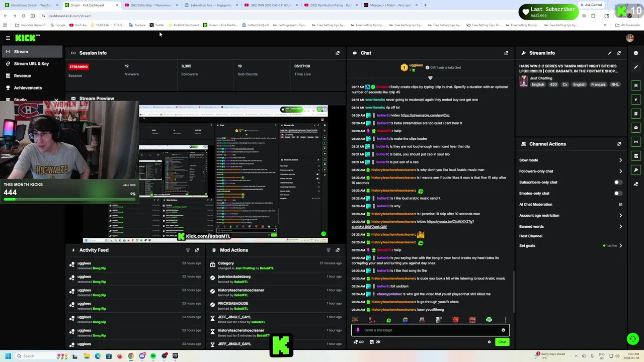Edit stream info with the pencil icon
The image size is (644, 362).
click(x=610, y=53)
